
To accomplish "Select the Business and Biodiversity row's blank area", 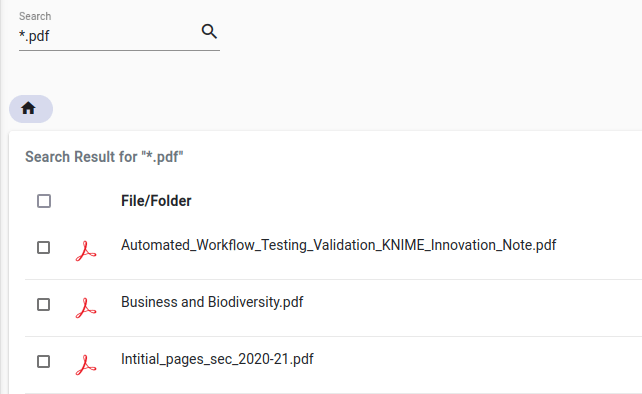I will tap(471, 308).
